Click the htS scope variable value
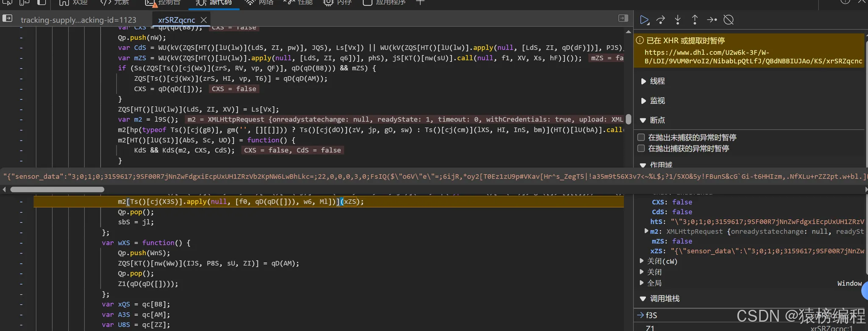Viewport: 868px width, 331px height. [x=767, y=221]
